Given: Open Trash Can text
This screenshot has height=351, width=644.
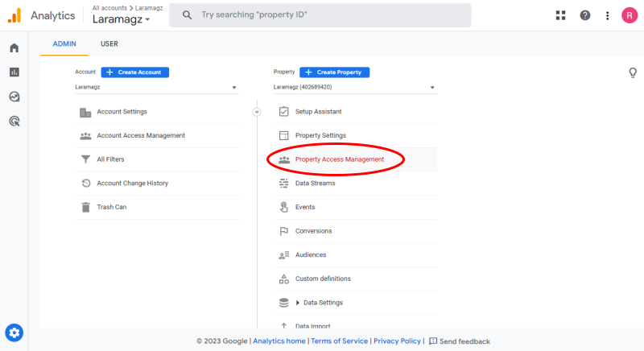Looking at the screenshot, I should coord(112,207).
